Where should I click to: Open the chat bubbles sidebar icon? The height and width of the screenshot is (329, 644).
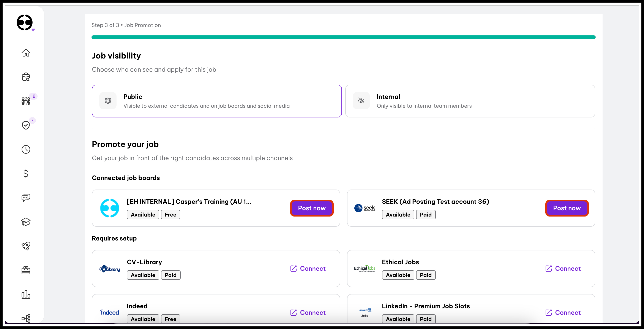click(26, 198)
